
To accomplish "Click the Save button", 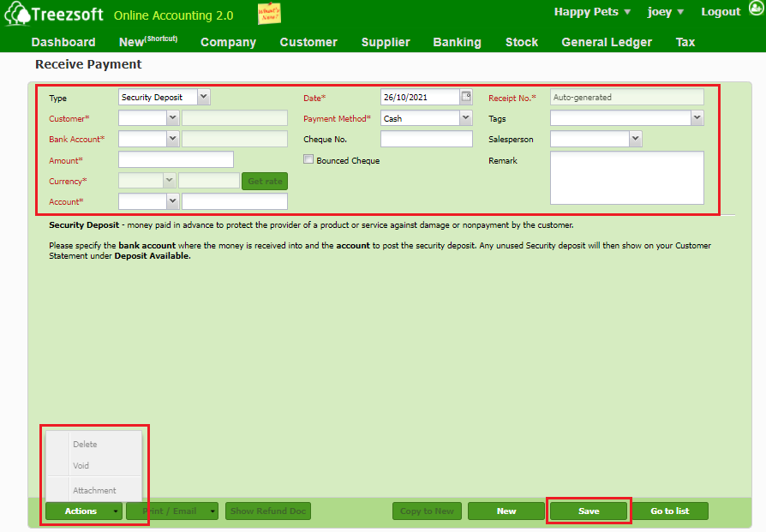I will pos(589,511).
